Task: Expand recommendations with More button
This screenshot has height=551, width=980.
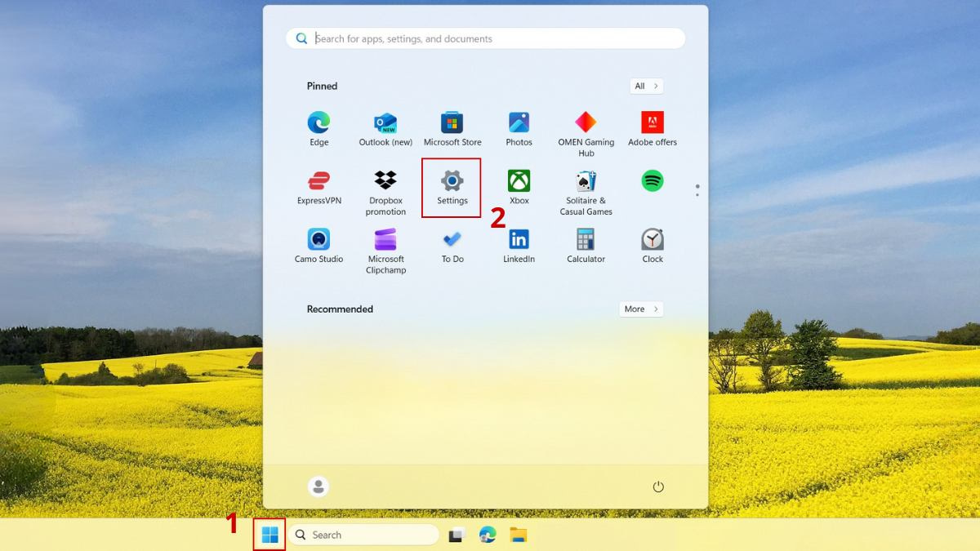Action: 640,309
